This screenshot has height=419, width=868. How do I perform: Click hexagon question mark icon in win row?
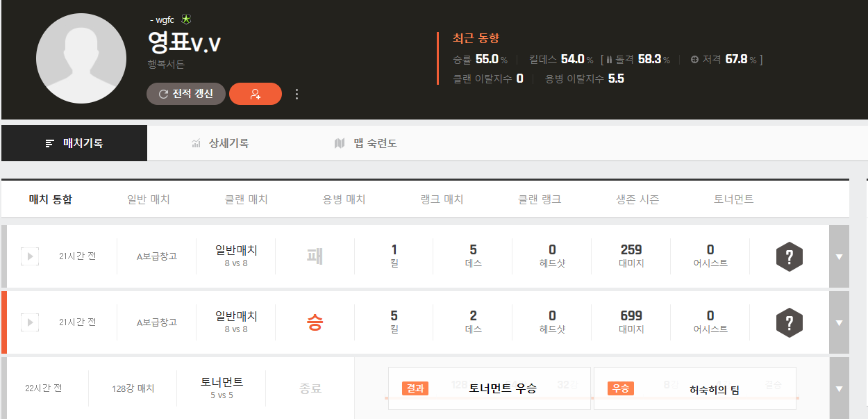click(789, 322)
